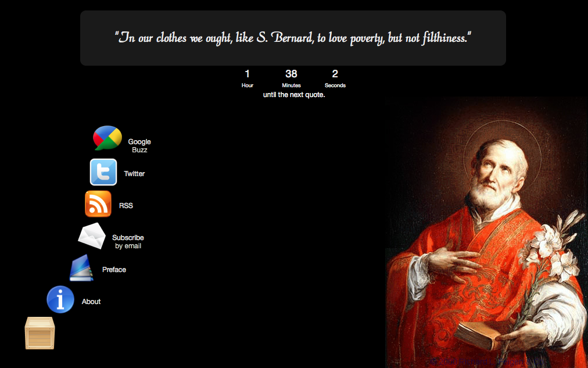Click the '38' minutes countdown value
This screenshot has height=368, width=588.
291,74
